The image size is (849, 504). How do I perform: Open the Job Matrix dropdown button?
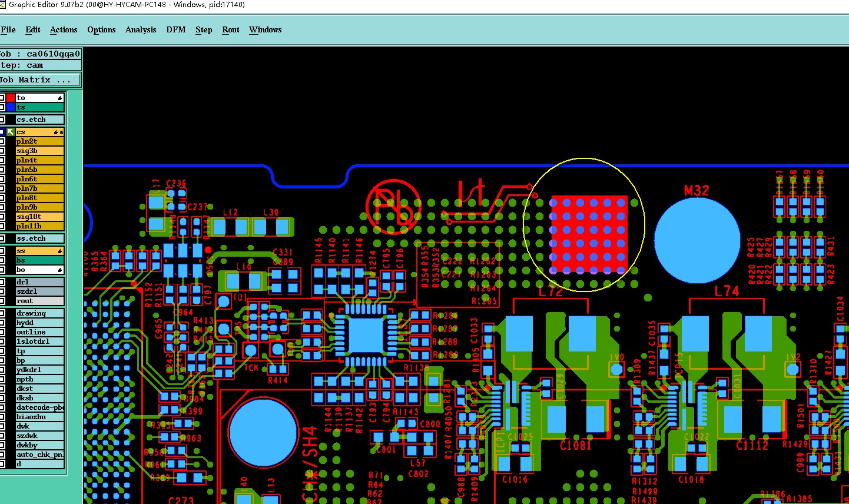click(39, 79)
